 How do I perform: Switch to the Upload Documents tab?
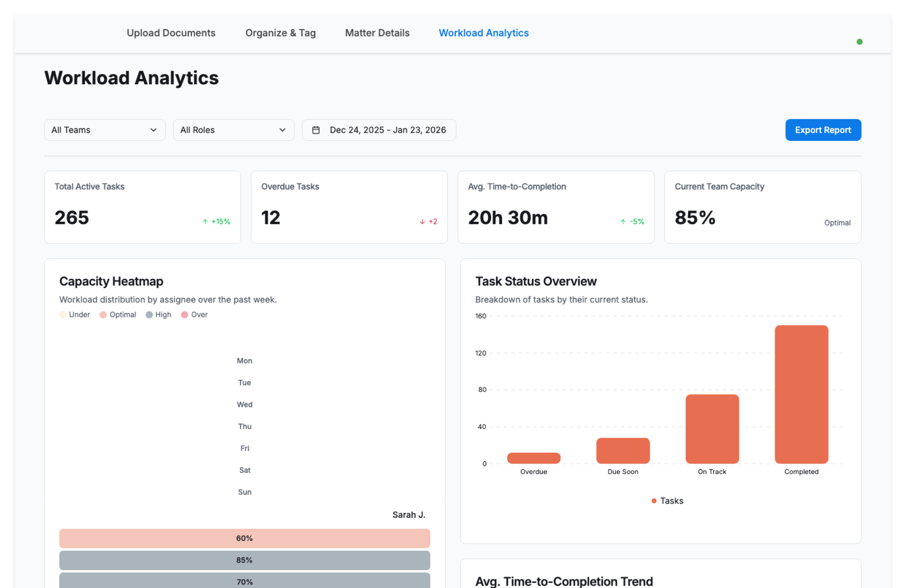coord(171,33)
